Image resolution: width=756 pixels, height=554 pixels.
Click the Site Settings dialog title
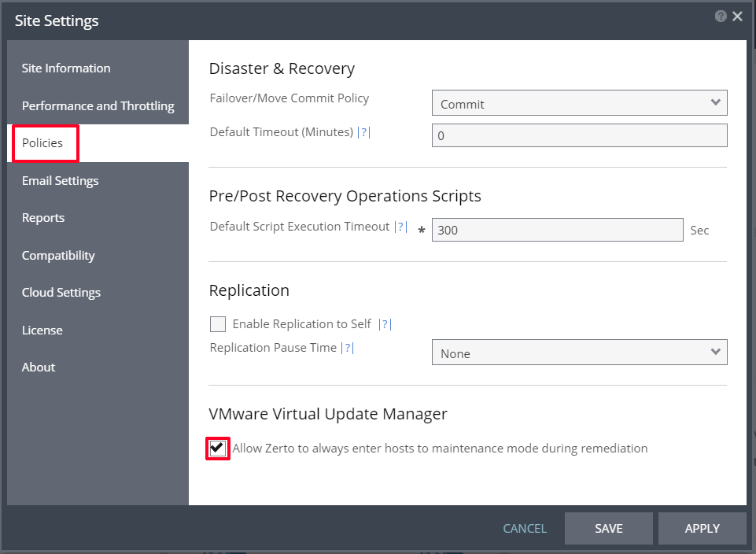(57, 20)
